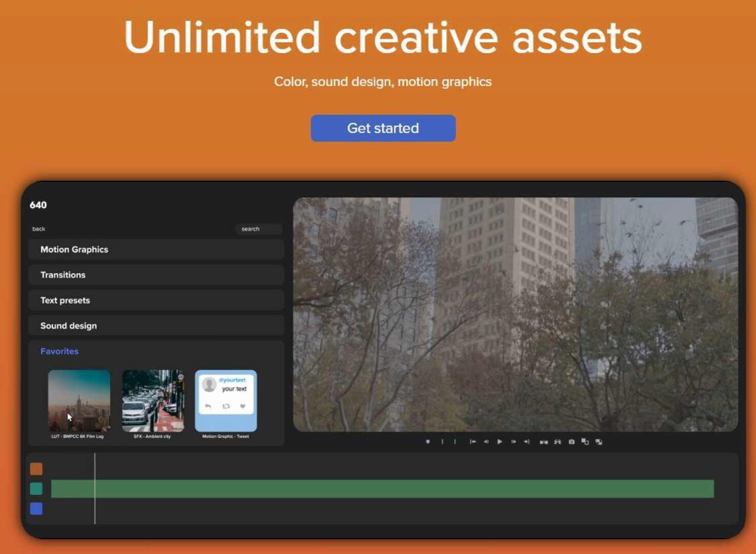Click the back link above the sidebar

[x=38, y=229]
